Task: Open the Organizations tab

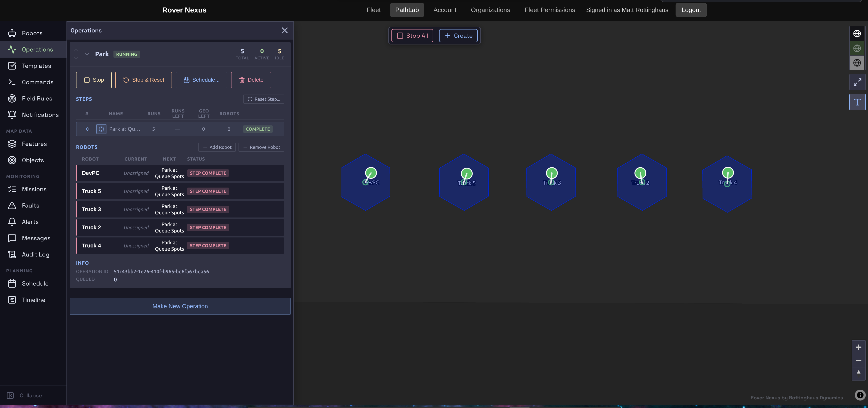Action: pos(490,10)
